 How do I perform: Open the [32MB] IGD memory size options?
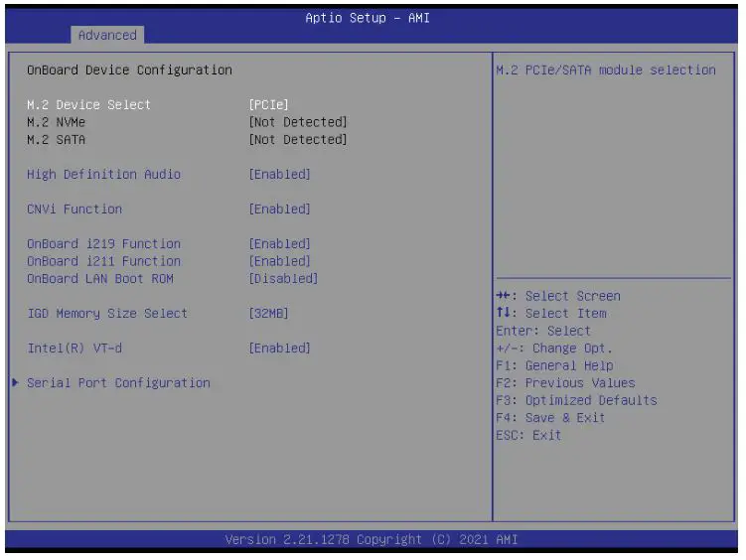click(x=268, y=314)
